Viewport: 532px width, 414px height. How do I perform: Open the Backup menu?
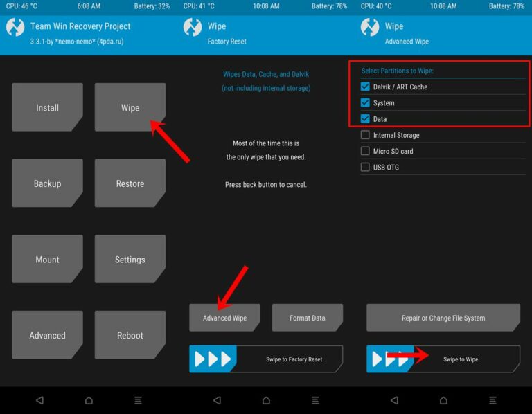click(48, 183)
